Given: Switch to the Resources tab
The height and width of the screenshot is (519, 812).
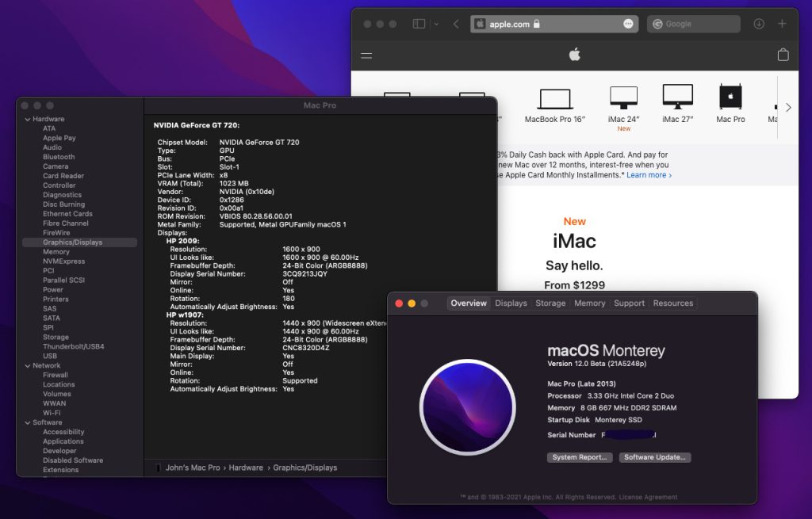Looking at the screenshot, I should pyautogui.click(x=672, y=303).
